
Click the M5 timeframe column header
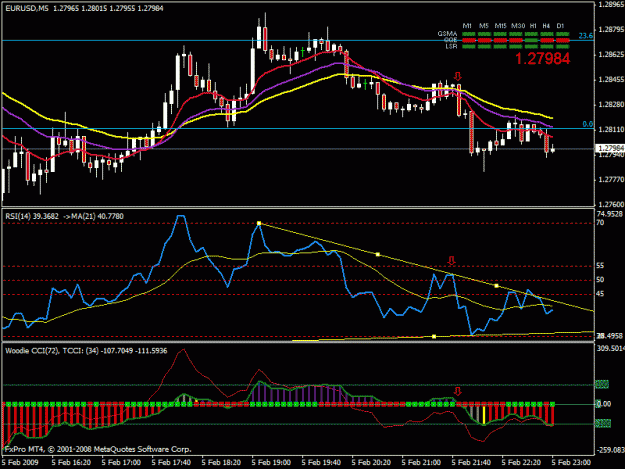[x=484, y=26]
